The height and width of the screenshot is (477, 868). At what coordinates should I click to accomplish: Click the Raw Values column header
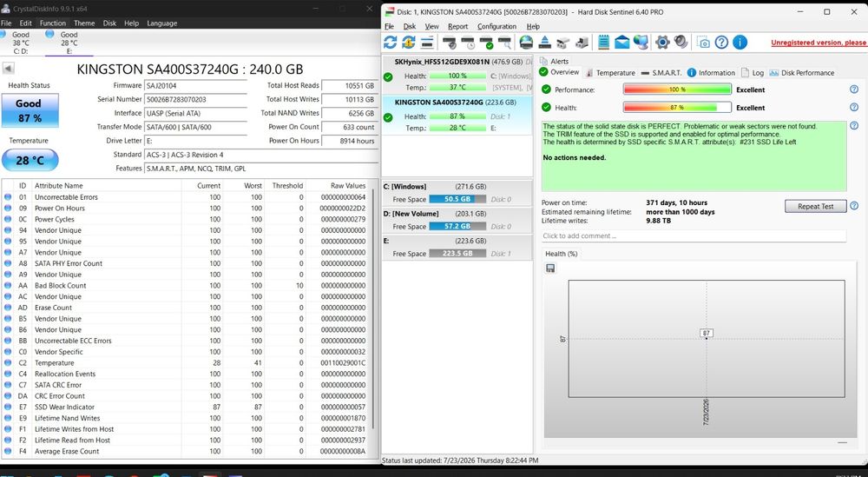coord(348,186)
